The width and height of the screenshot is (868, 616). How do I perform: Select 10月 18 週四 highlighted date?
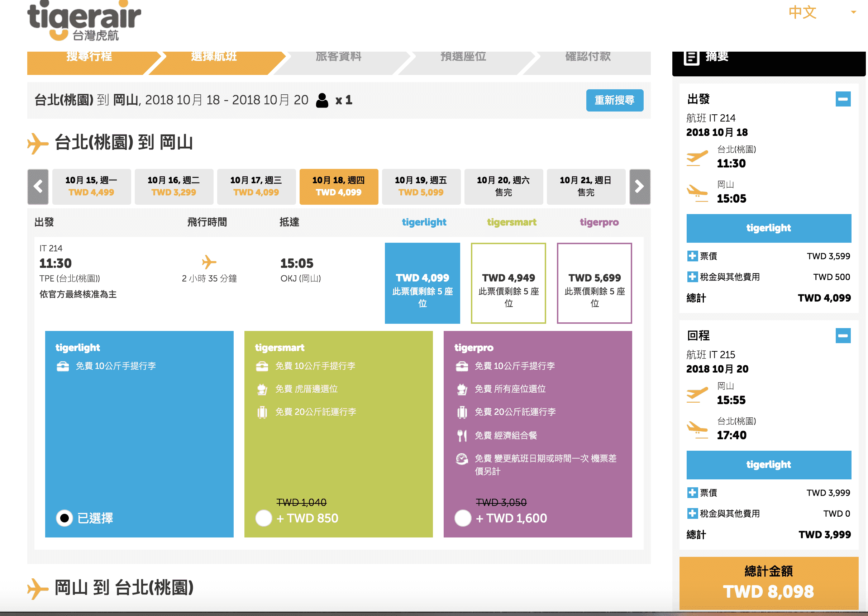click(339, 186)
